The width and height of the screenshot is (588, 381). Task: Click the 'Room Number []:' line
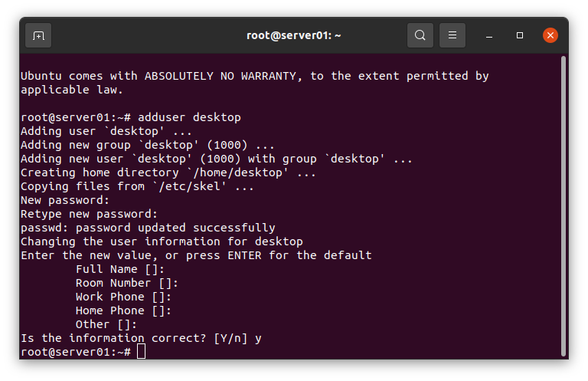click(127, 283)
